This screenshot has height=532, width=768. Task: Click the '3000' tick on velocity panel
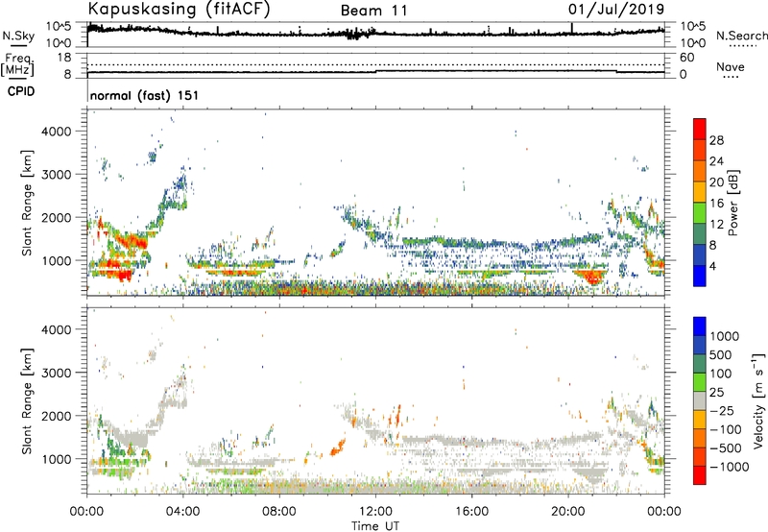(x=56, y=373)
